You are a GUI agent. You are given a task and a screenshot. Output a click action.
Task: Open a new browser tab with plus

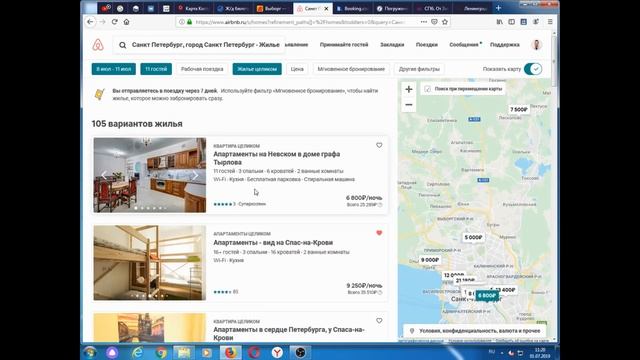tap(498, 8)
